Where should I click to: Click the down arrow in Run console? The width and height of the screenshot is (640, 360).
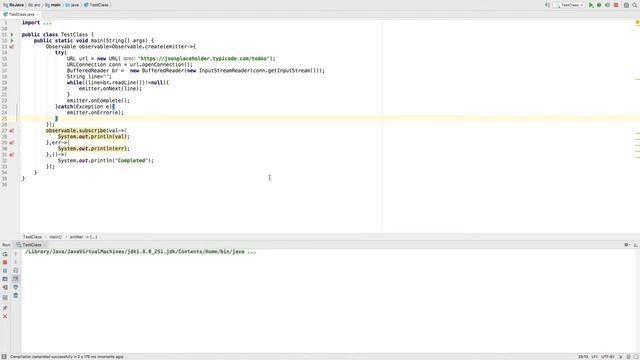point(16,262)
